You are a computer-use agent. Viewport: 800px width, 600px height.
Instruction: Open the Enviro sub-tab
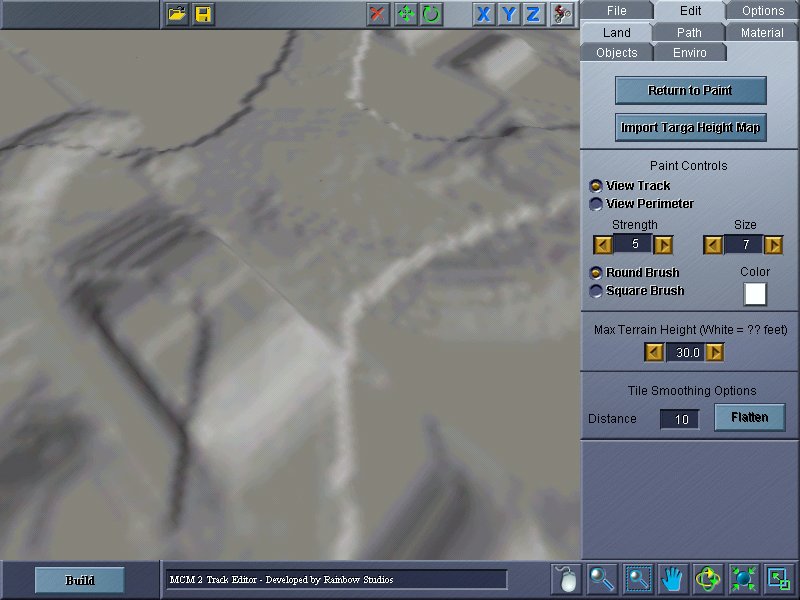[x=689, y=53]
